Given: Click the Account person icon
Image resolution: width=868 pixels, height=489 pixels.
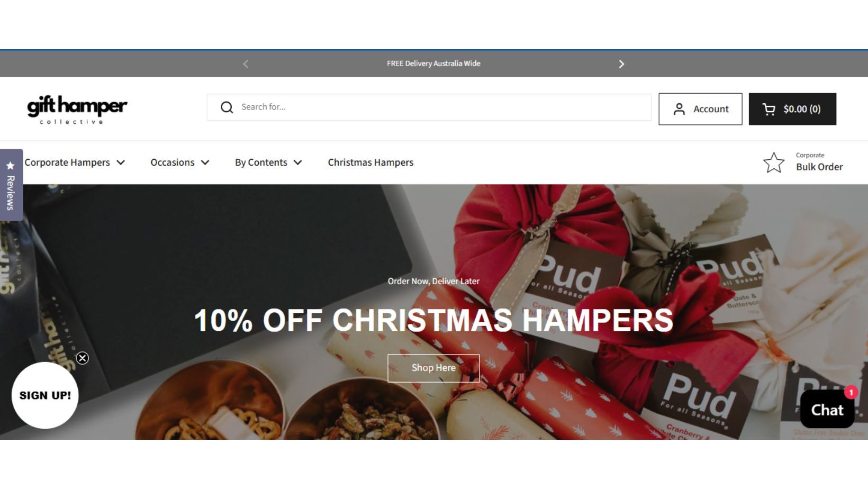Looking at the screenshot, I should click(x=679, y=109).
